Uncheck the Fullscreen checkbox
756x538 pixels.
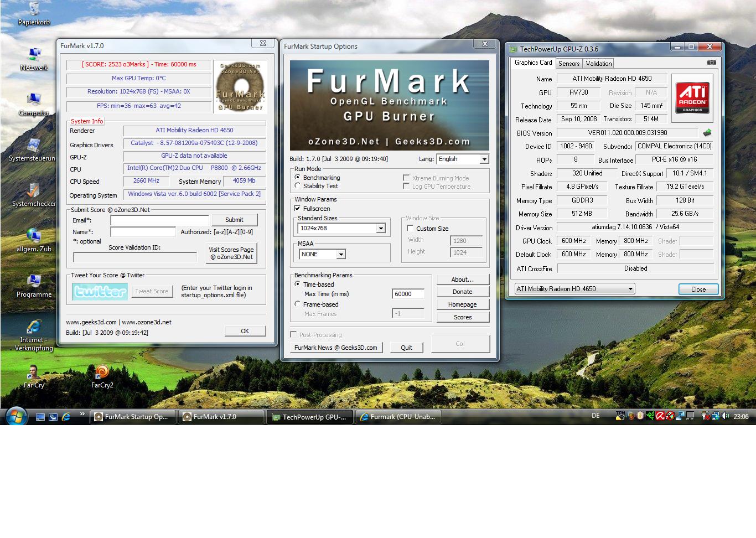click(298, 209)
